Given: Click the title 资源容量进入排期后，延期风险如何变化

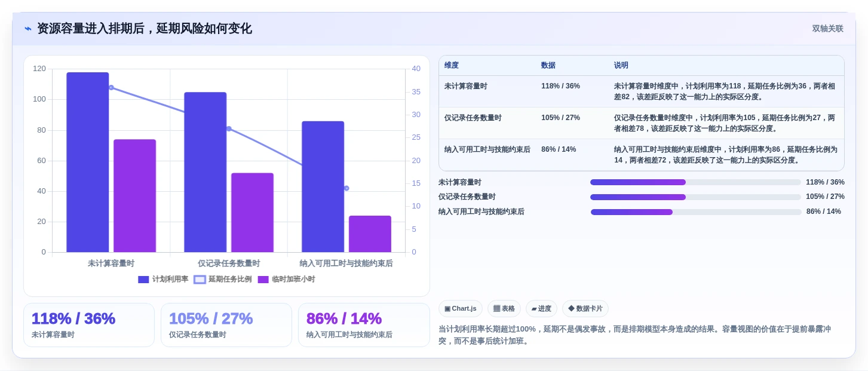Looking at the screenshot, I should tap(145, 29).
